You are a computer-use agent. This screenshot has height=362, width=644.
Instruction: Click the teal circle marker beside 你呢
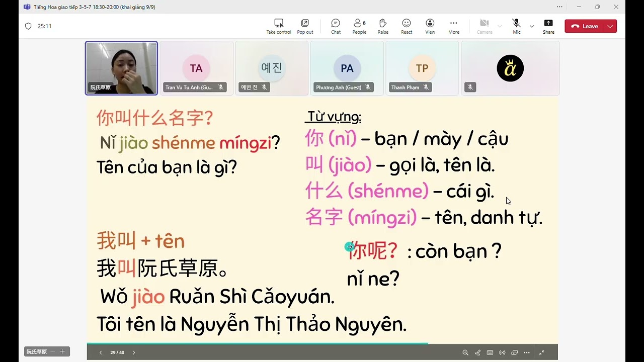click(350, 247)
